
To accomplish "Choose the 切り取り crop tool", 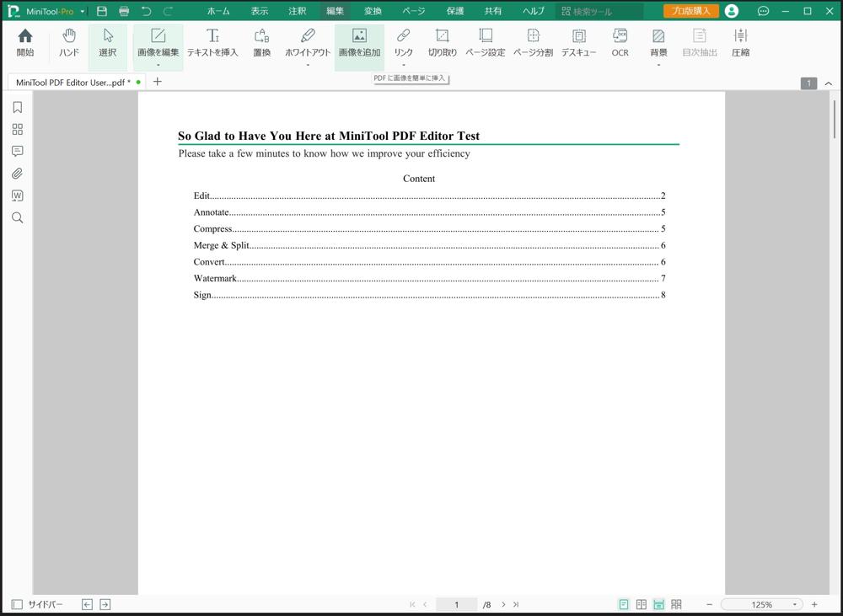I will coord(442,43).
